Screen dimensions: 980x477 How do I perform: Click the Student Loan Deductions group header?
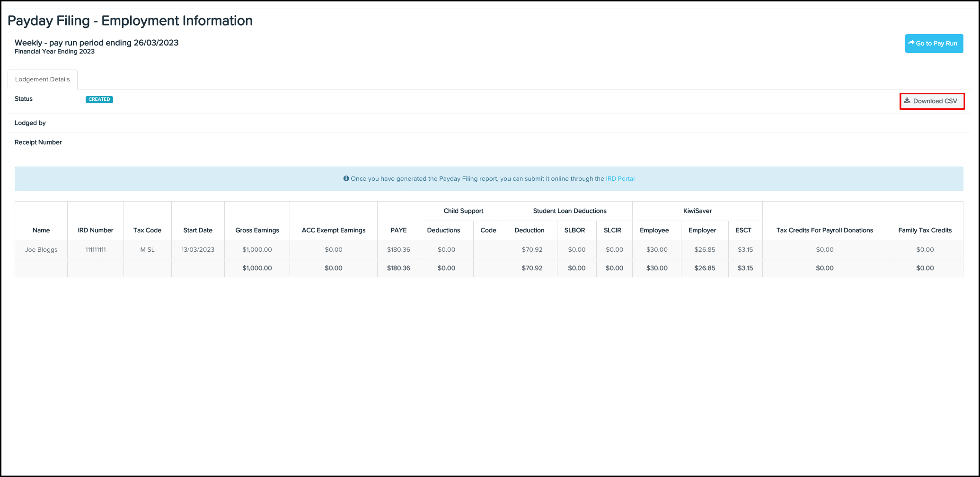pyautogui.click(x=570, y=211)
